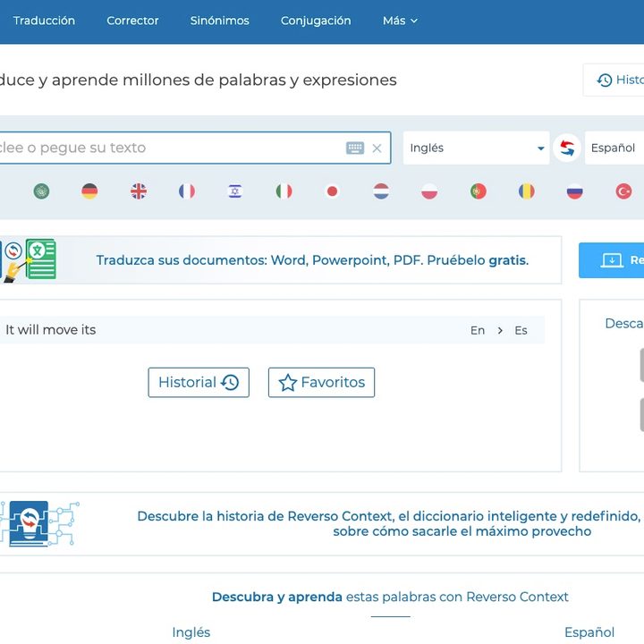The width and height of the screenshot is (644, 644).
Task: Open the Inglés source language dropdown
Action: 476,148
